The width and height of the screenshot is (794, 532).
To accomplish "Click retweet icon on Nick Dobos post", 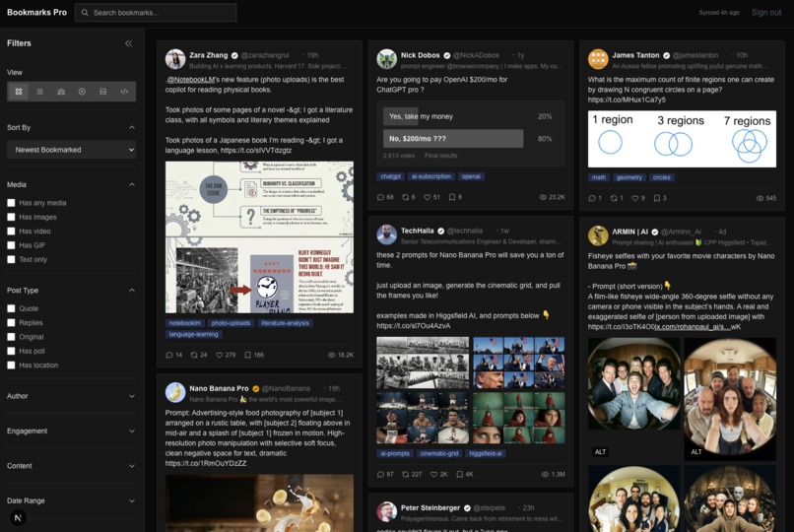I will (405, 197).
